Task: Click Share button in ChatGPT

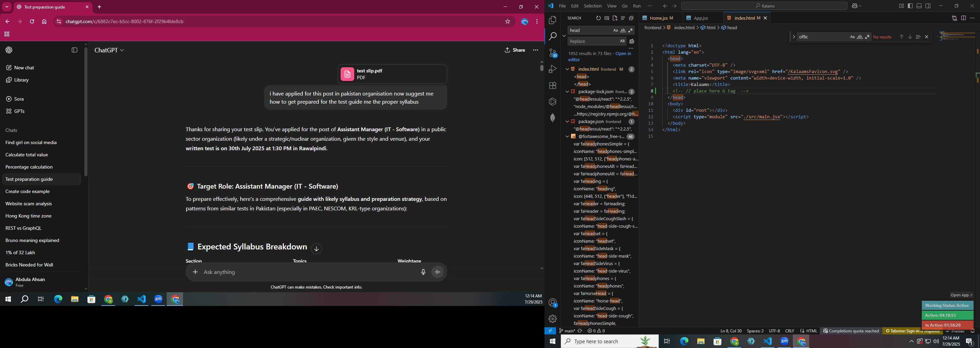Action: click(515, 50)
